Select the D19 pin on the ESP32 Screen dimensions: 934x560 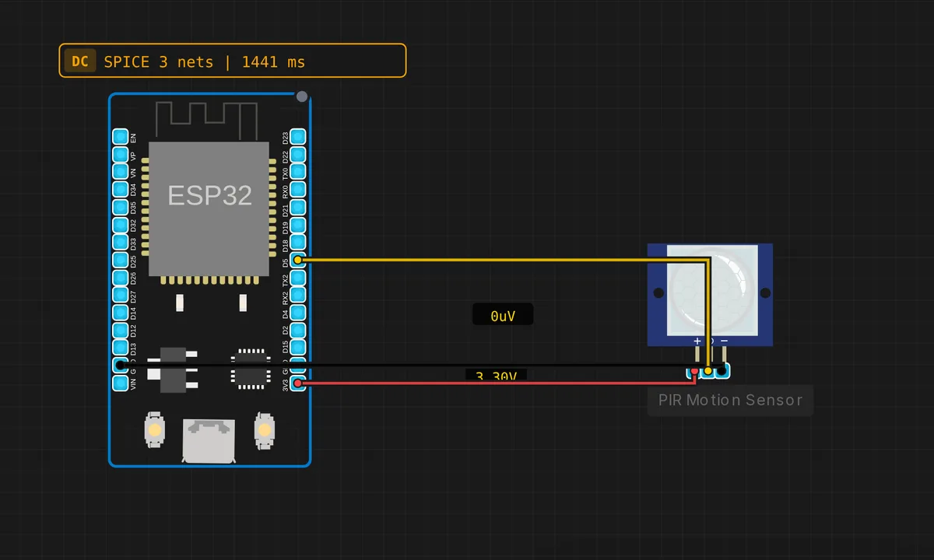point(297,225)
